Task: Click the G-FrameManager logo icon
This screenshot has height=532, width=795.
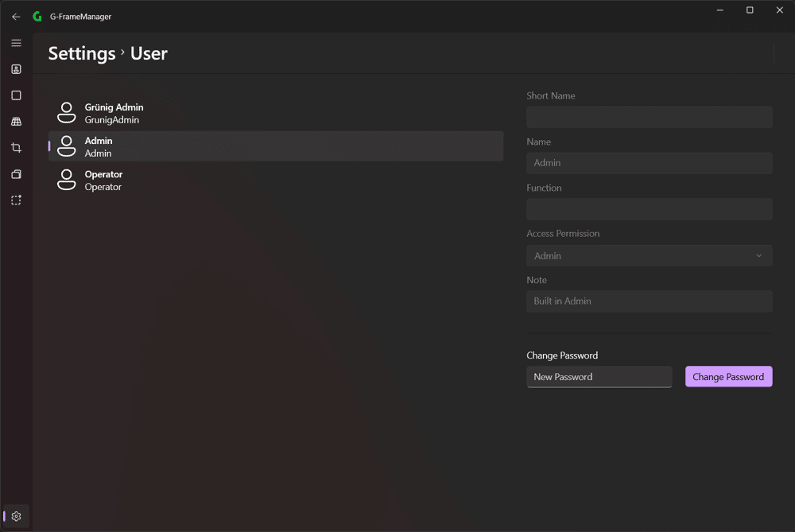Action: coord(37,17)
